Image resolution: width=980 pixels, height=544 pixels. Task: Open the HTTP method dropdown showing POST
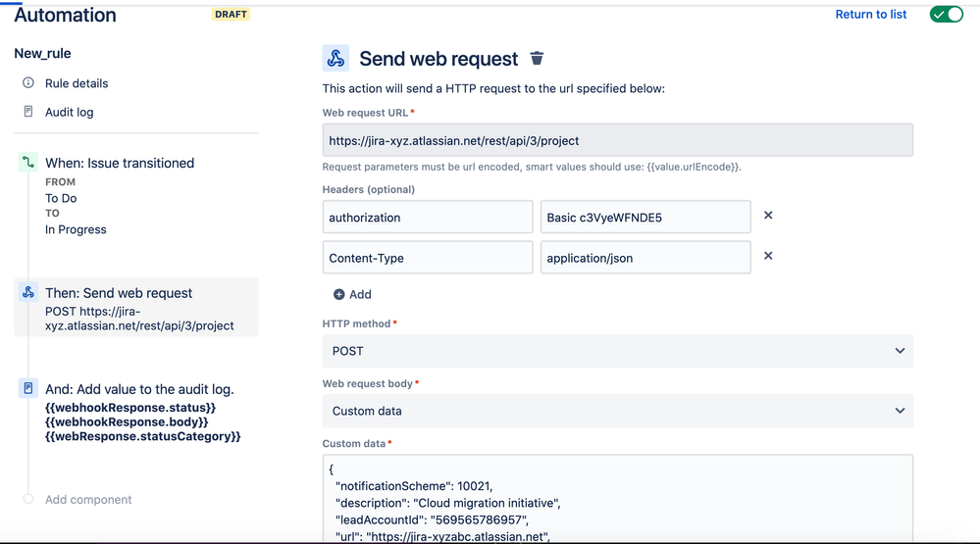(617, 351)
